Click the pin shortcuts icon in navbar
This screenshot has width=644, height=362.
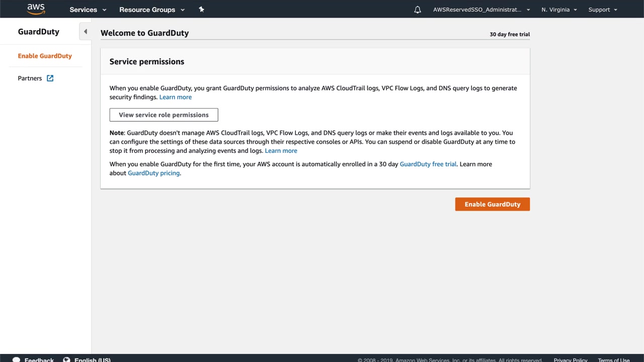coord(201,10)
